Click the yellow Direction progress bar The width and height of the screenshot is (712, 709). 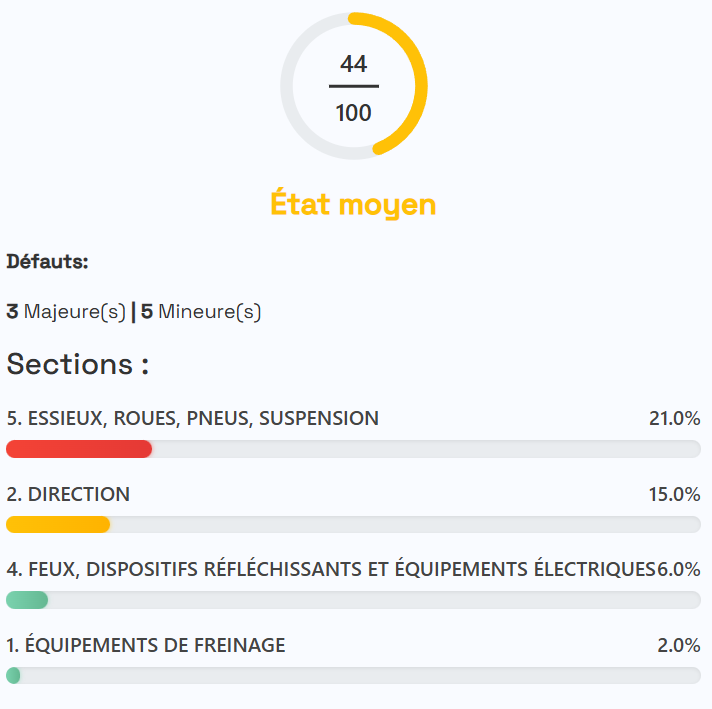coord(58,524)
